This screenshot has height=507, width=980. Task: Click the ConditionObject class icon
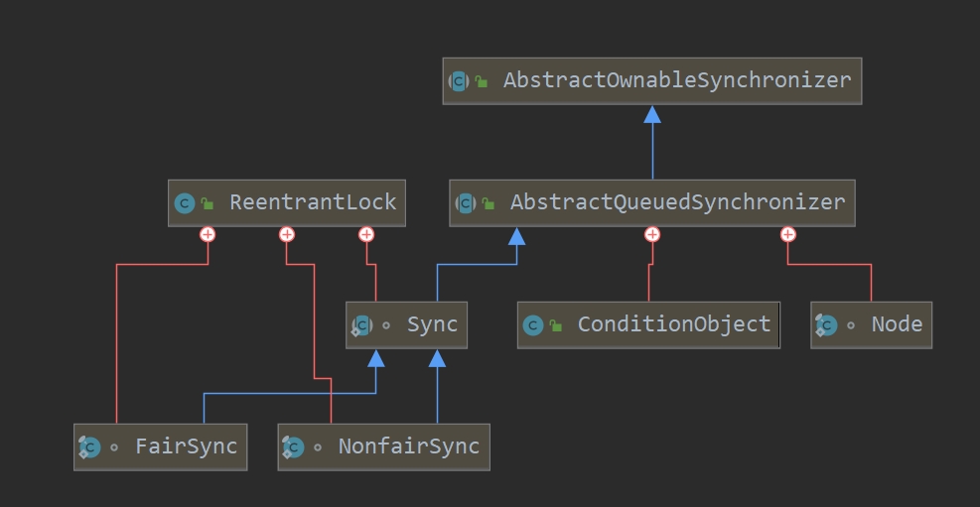(x=533, y=325)
